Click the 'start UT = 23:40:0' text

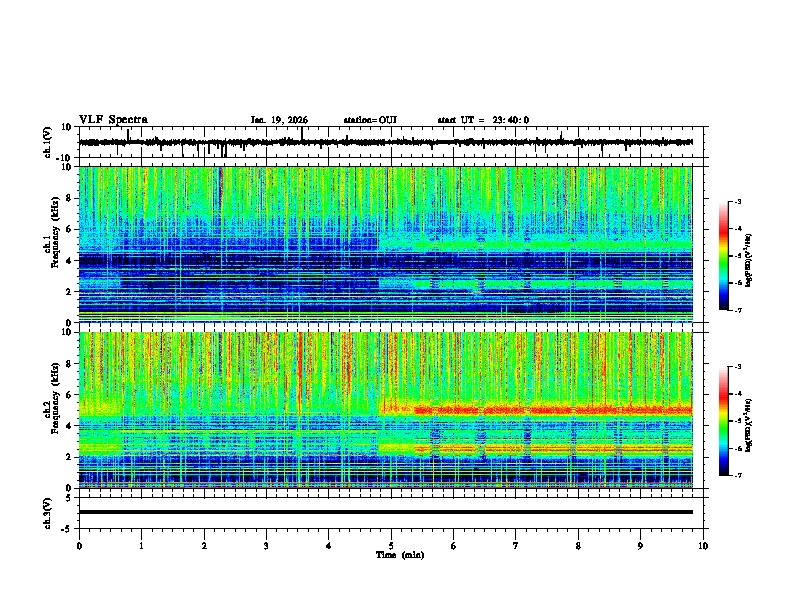[483, 120]
